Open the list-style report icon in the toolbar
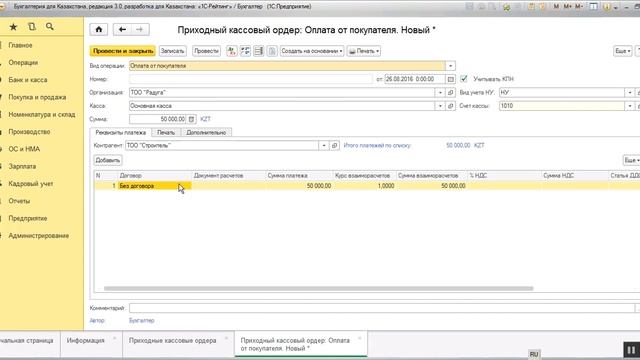The width and height of the screenshot is (640, 360). [258, 51]
